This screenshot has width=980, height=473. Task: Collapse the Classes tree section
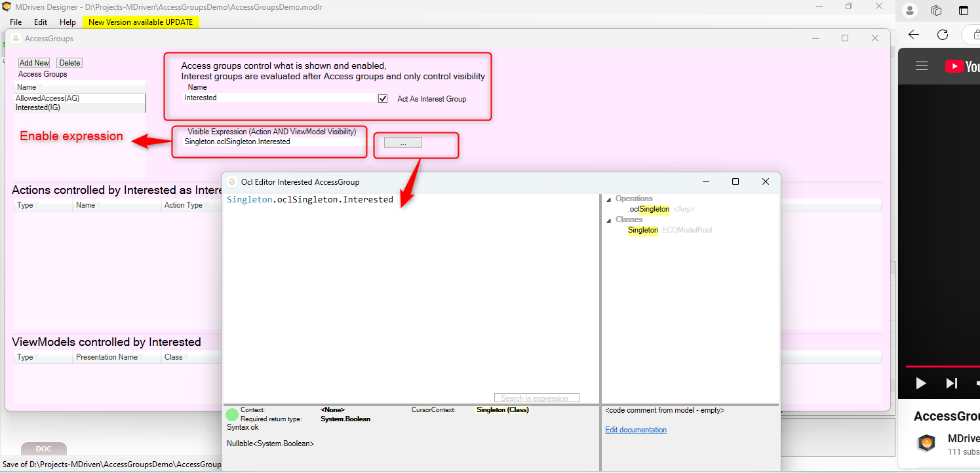click(x=608, y=220)
